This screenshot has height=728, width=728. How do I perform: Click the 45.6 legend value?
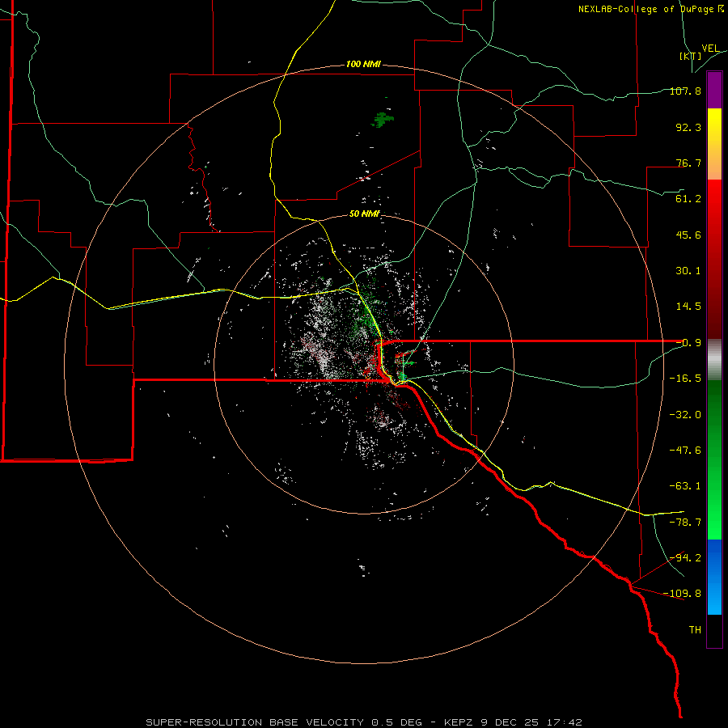click(688, 235)
